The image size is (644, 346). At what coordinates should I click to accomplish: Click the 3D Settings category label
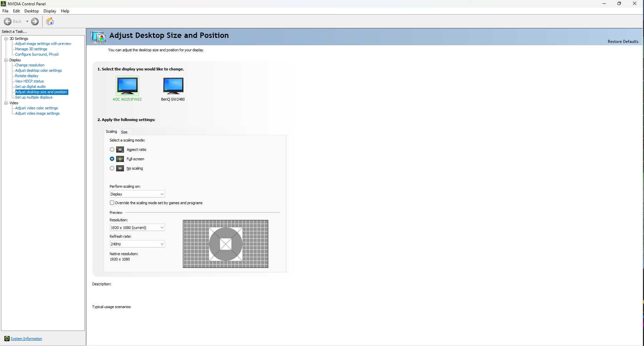(x=19, y=39)
